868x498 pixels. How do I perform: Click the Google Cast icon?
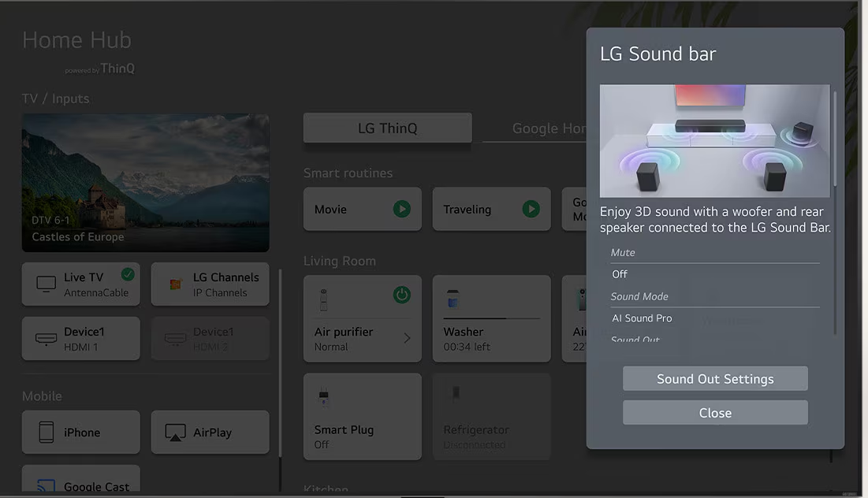pos(47,485)
